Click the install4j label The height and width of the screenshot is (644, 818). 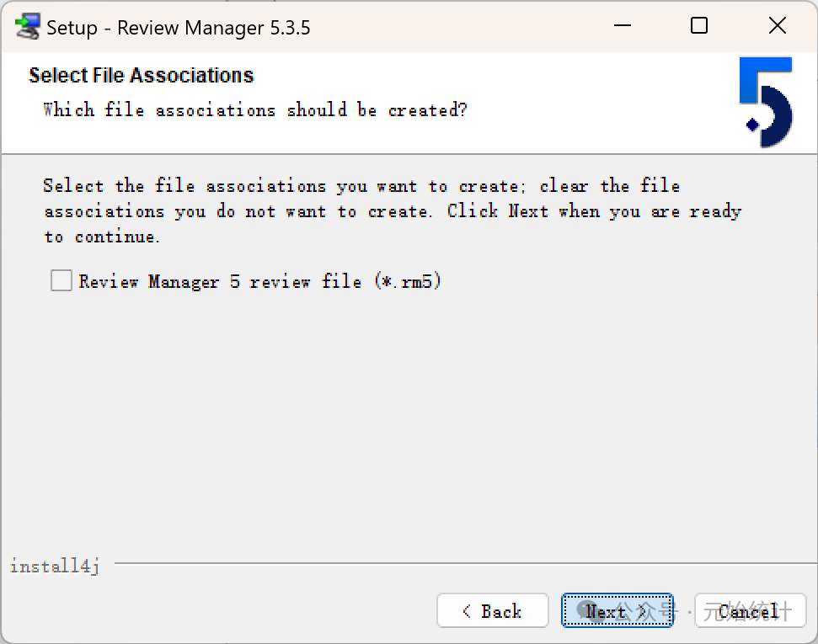(55, 567)
